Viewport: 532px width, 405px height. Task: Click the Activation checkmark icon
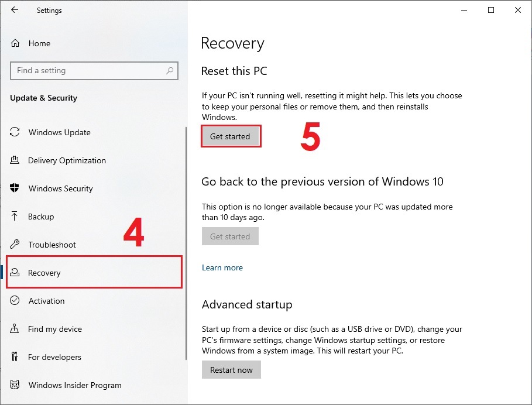click(15, 301)
